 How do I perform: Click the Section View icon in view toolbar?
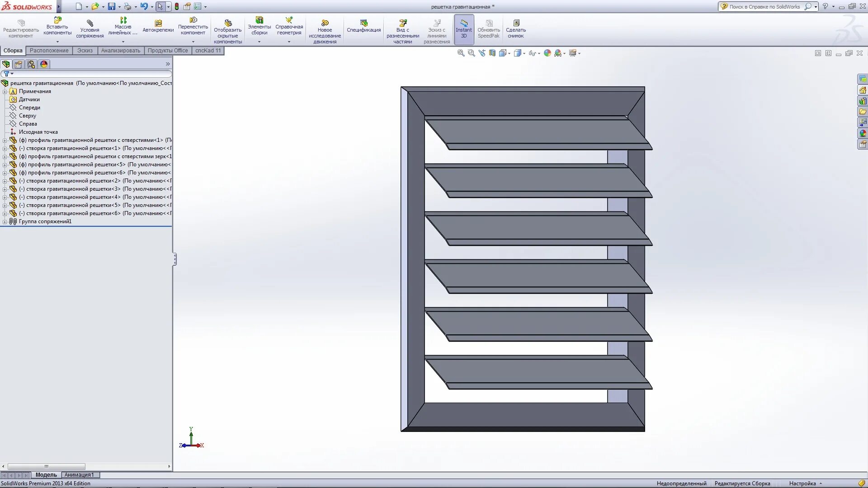click(x=492, y=53)
